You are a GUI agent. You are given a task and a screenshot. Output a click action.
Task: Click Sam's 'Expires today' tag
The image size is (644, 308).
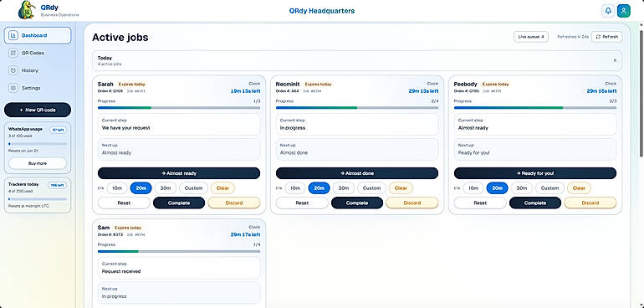coord(128,228)
